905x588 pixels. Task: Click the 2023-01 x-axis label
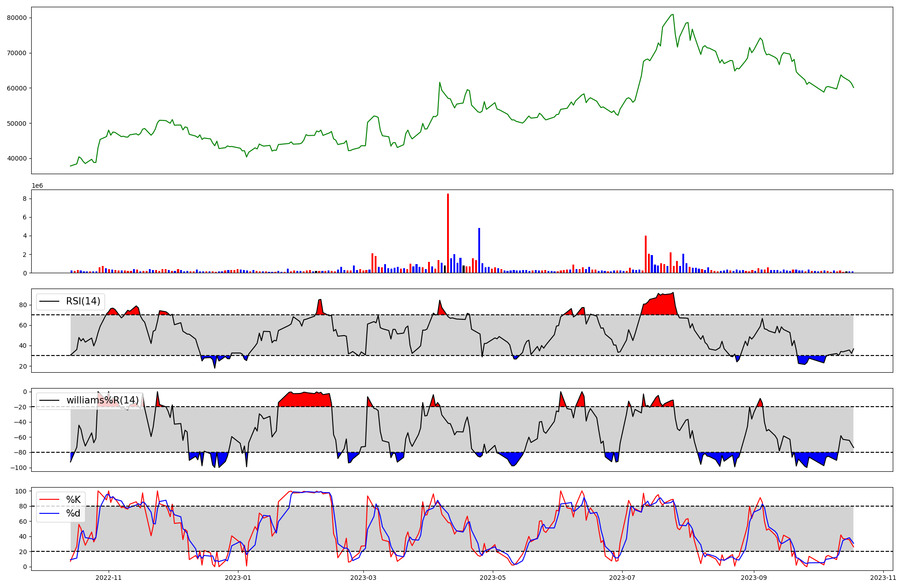[238, 578]
